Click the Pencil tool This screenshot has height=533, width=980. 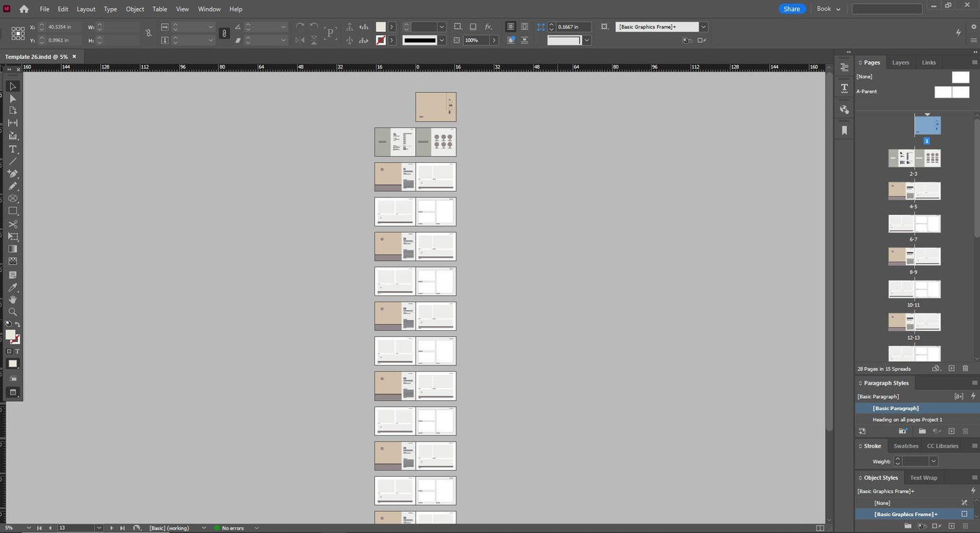[x=12, y=186]
